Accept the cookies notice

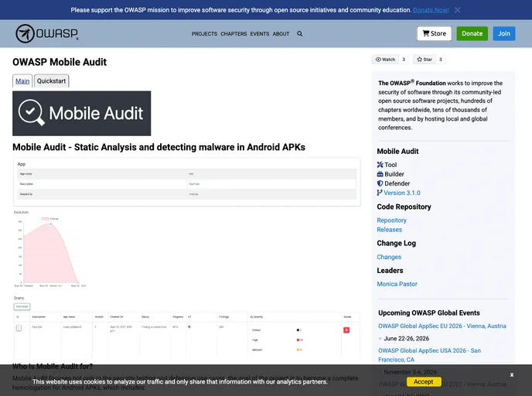(424, 381)
